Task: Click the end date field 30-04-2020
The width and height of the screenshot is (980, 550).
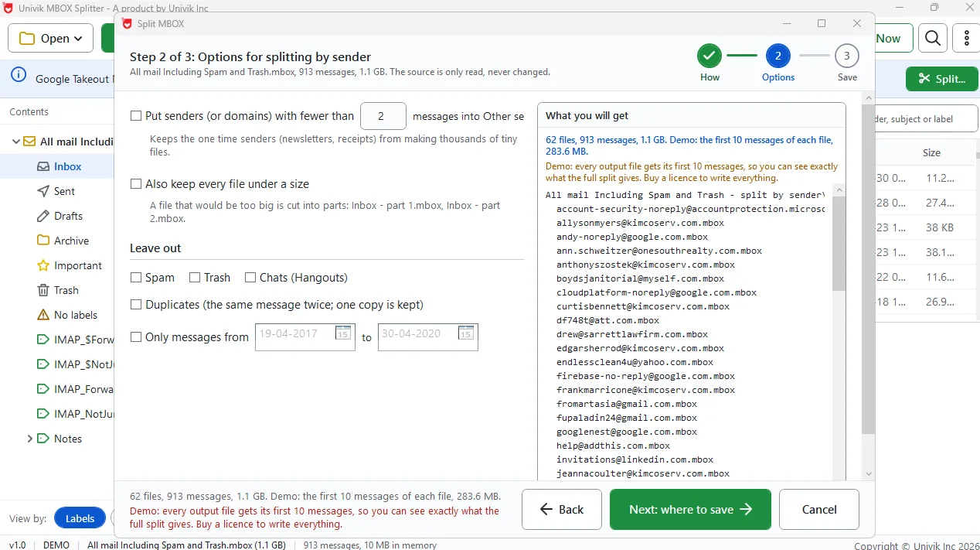Action: point(428,336)
